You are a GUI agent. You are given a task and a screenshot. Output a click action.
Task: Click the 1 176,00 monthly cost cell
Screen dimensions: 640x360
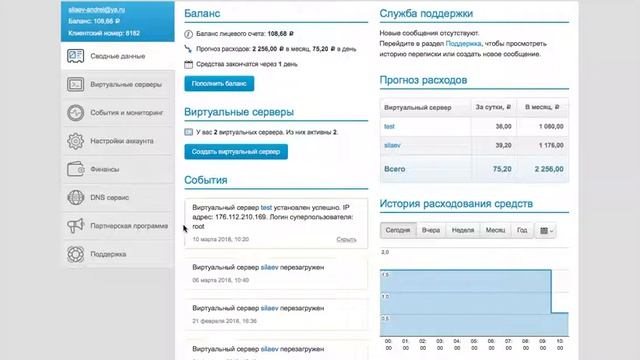[x=551, y=145]
